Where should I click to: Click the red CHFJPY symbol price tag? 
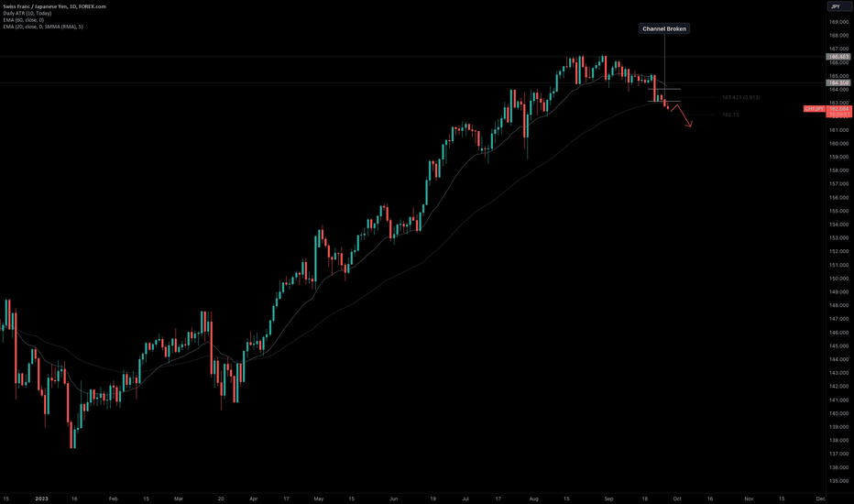815,109
